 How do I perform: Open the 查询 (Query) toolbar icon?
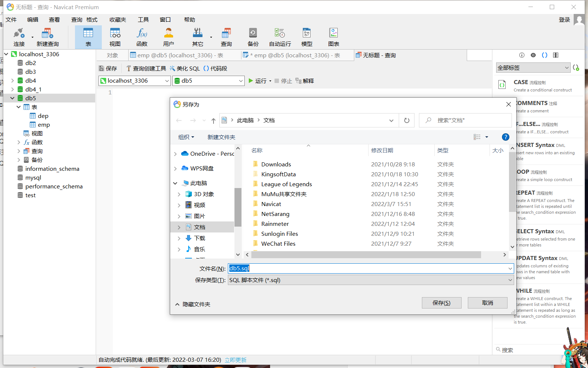tap(226, 37)
